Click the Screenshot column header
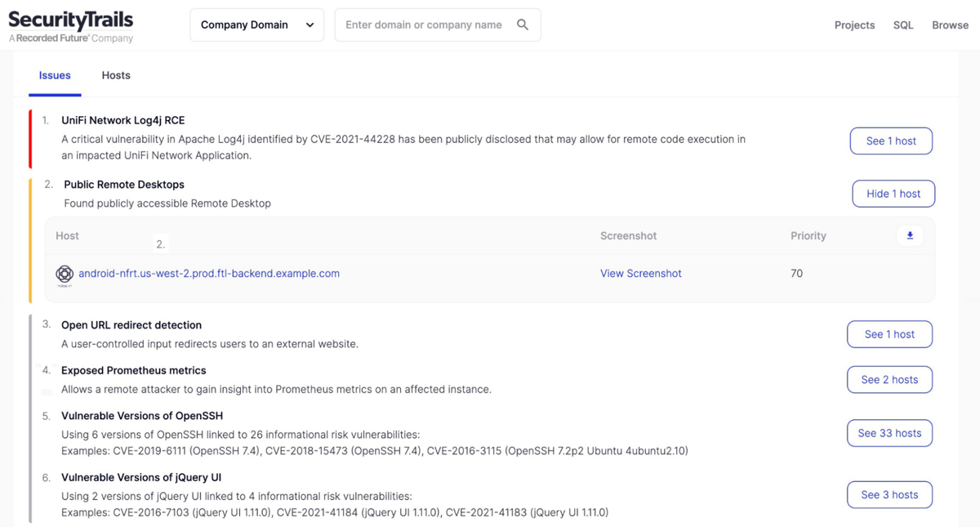This screenshot has height=527, width=980. 628,236
